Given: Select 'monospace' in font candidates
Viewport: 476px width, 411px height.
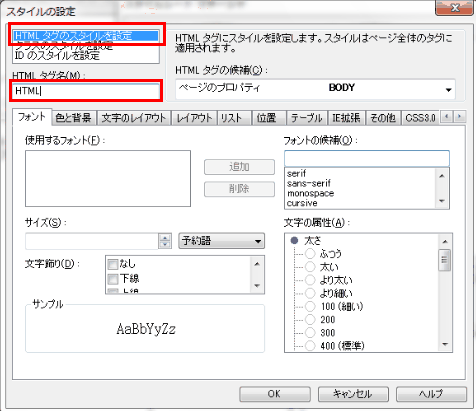Looking at the screenshot, I should point(361,193).
